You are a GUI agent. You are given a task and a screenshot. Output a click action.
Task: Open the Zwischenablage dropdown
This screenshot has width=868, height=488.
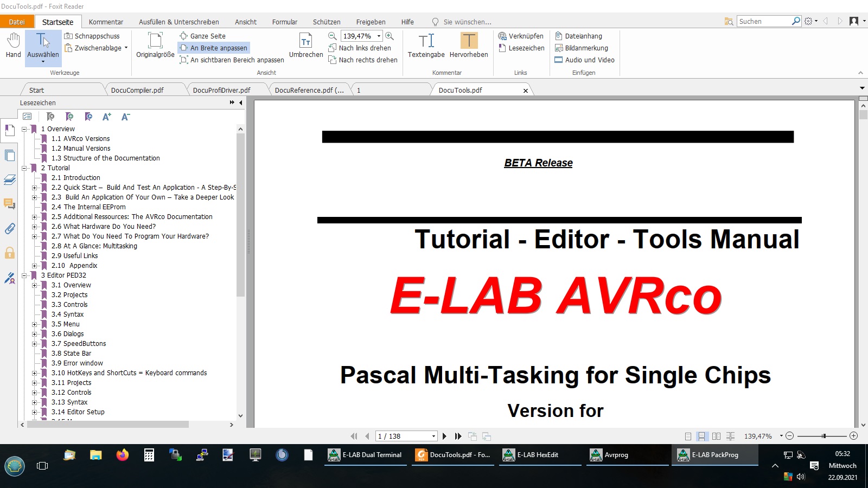[126, 48]
